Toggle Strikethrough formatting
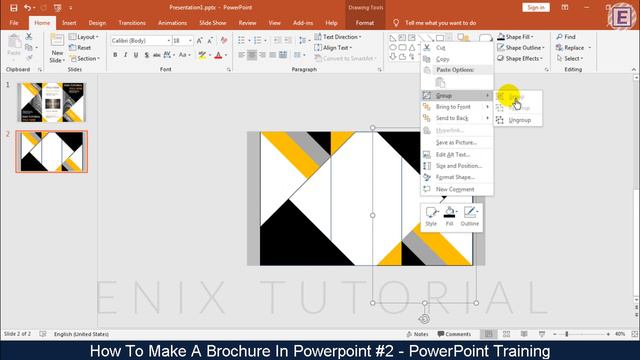 (x=156, y=55)
